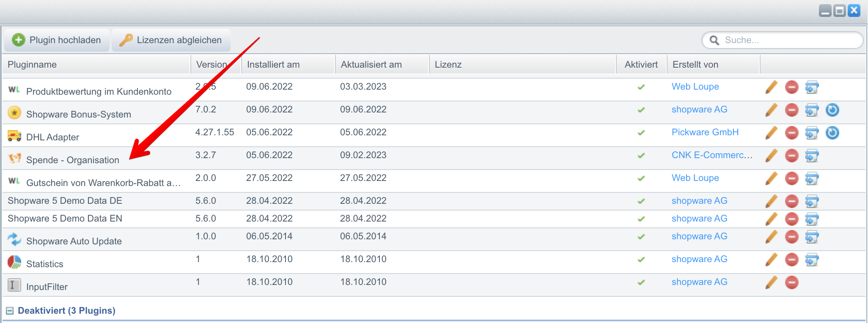This screenshot has width=868, height=323.
Task: Click pencil edit icon for DHL Adapter
Action: pos(772,133)
